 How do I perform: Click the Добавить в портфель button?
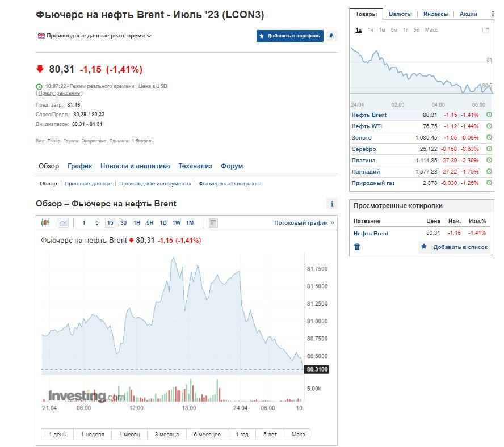290,36
